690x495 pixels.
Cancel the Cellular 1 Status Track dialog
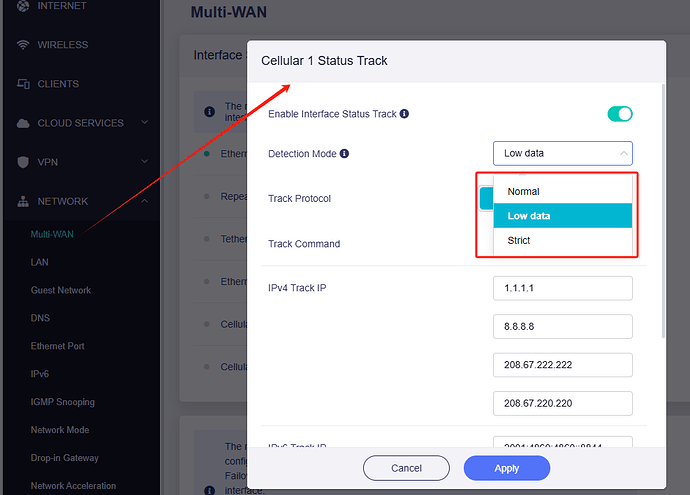tap(406, 468)
